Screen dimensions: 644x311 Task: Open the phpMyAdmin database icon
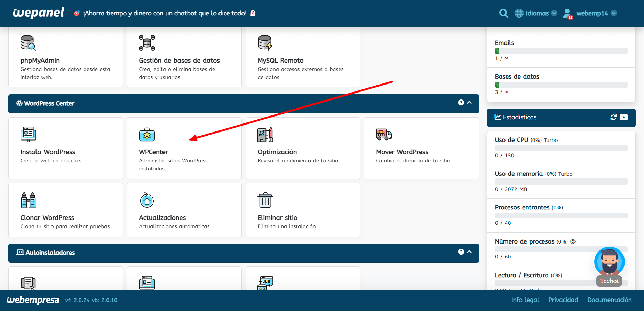(28, 43)
